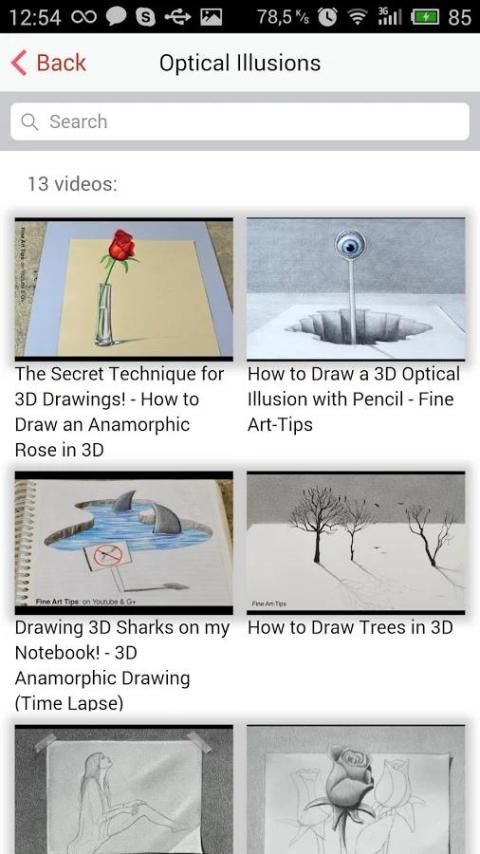The image size is (480, 854).
Task: Select 'How to Draw Trees in 3D' title
Action: 350,627
